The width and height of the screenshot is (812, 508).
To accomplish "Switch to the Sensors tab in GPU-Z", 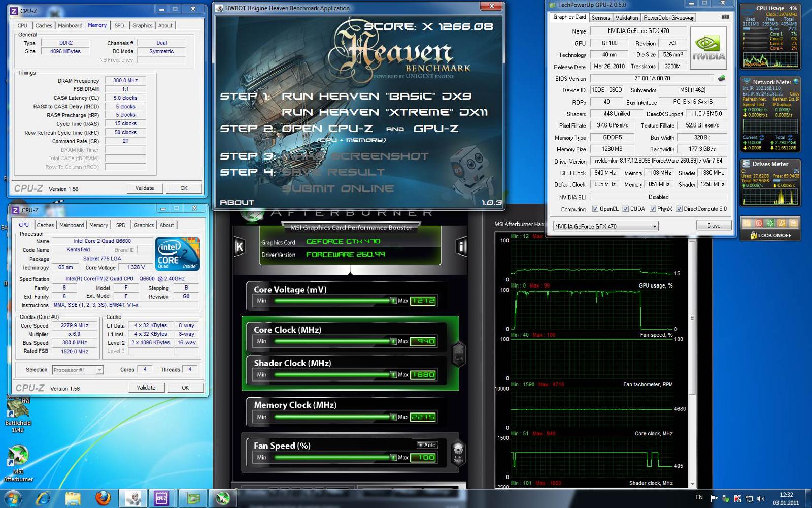I will [x=601, y=18].
